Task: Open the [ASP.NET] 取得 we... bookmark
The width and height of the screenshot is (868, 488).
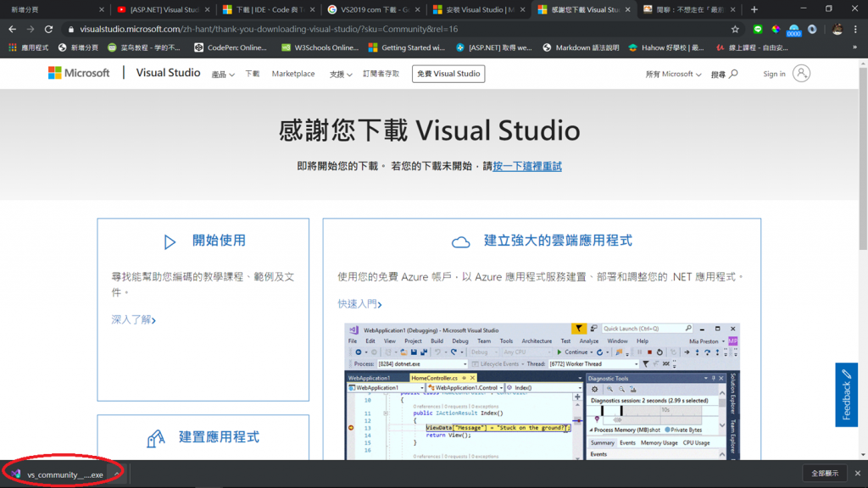Action: coord(494,47)
